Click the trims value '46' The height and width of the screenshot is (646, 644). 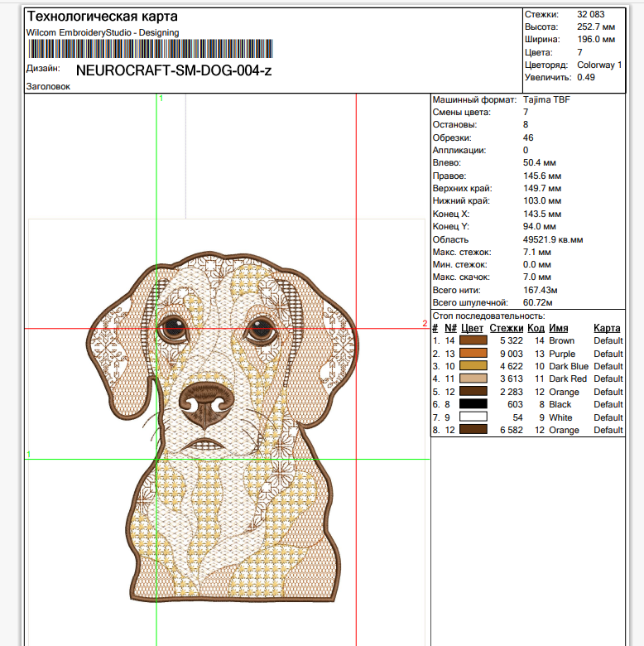528,137
